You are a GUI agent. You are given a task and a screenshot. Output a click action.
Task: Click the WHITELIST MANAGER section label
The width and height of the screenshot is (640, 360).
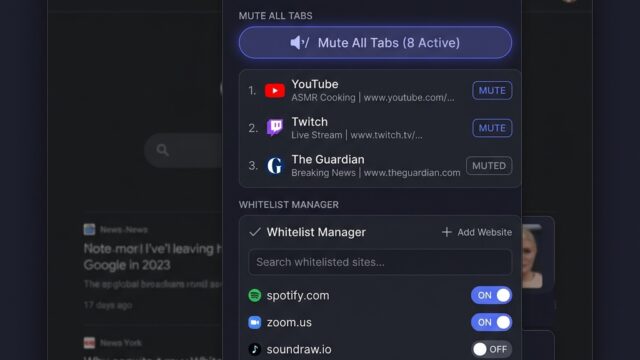pyautogui.click(x=289, y=204)
